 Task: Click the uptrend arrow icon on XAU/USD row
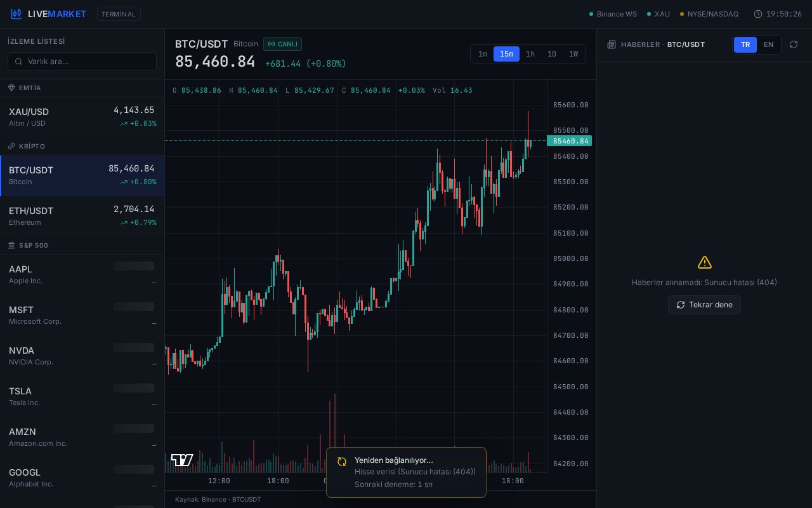(x=124, y=124)
